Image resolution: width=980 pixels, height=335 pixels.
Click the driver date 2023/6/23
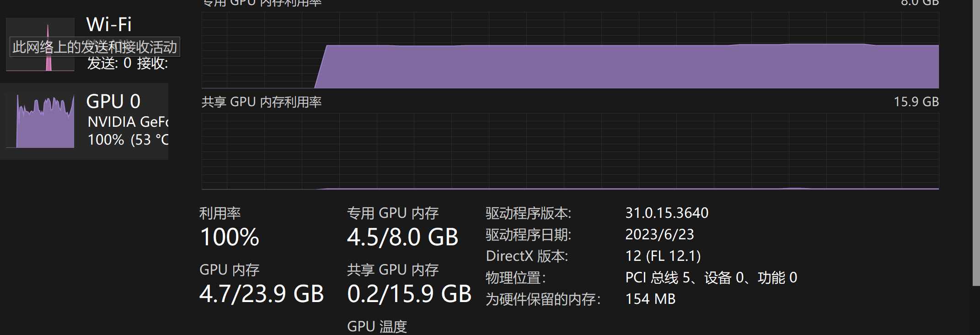coord(659,234)
